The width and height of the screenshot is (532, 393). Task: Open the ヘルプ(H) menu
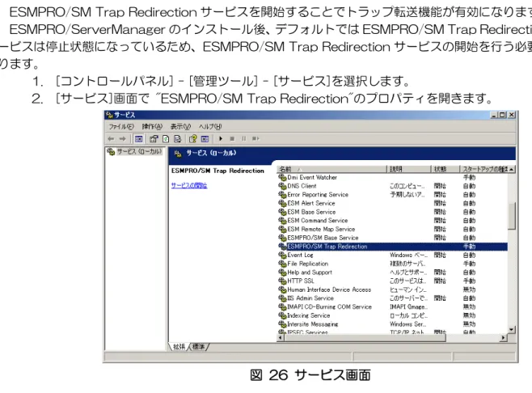click(210, 127)
